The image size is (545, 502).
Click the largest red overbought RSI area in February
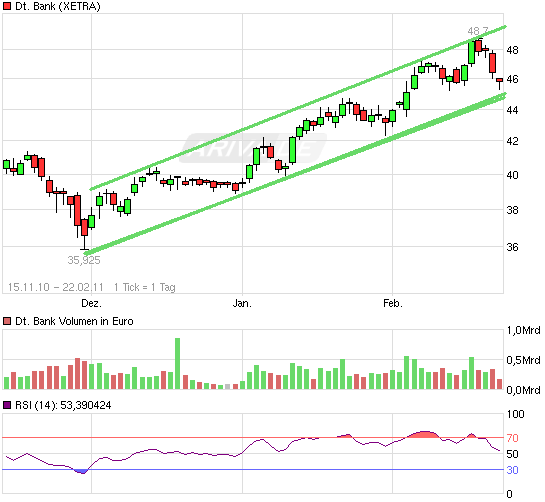[423, 434]
